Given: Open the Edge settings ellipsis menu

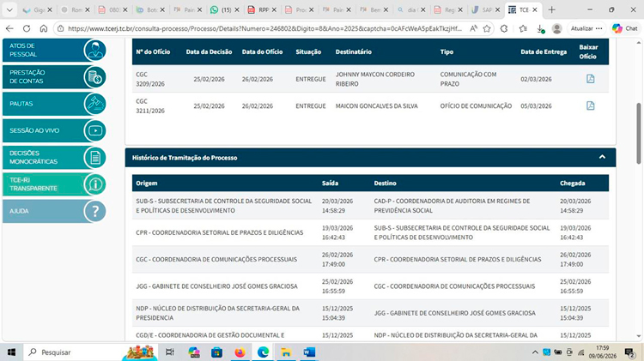Looking at the screenshot, I should coord(598,28).
